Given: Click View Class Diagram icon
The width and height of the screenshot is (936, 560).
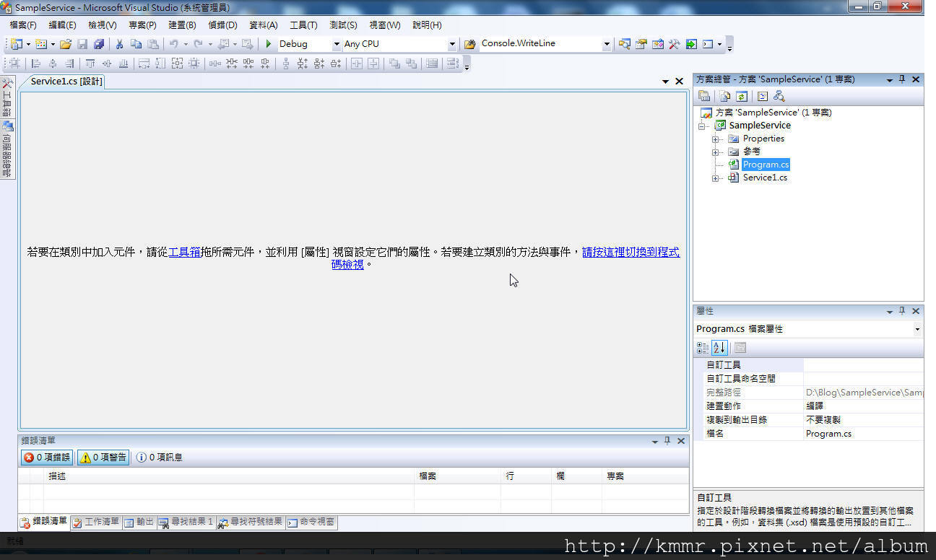Looking at the screenshot, I should 779,96.
